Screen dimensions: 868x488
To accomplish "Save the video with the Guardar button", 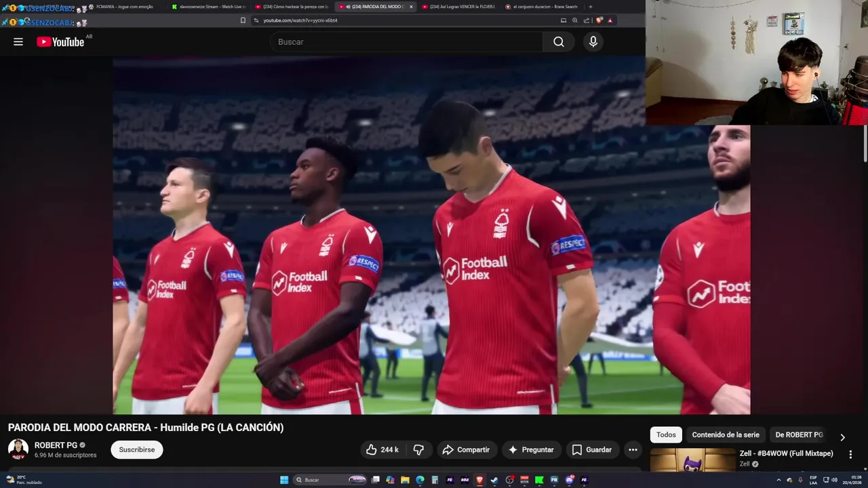I will pyautogui.click(x=591, y=449).
